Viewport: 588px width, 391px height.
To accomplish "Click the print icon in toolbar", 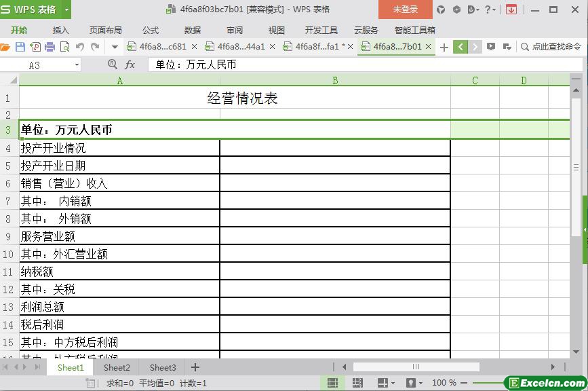I will (x=50, y=47).
